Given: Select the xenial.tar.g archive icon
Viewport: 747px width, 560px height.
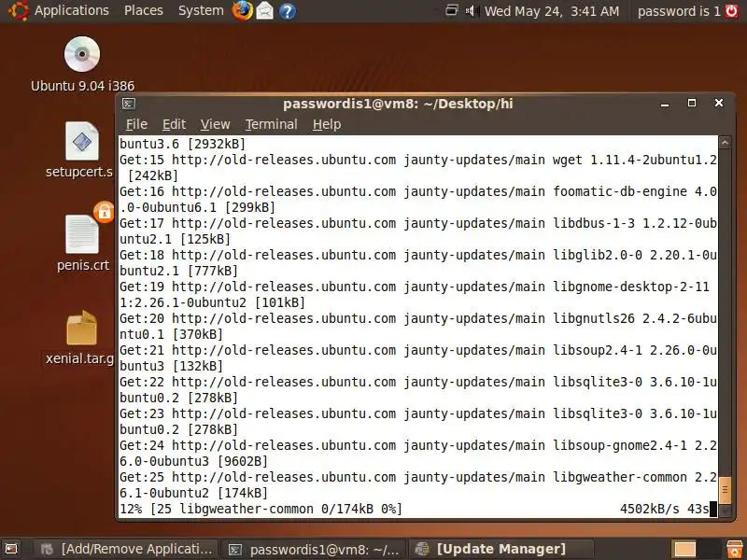Looking at the screenshot, I should [x=81, y=328].
